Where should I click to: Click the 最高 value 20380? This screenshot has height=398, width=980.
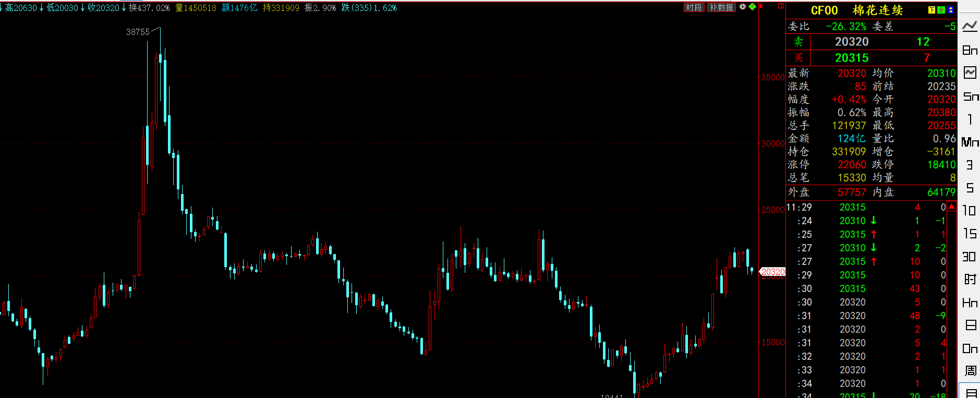pyautogui.click(x=941, y=113)
